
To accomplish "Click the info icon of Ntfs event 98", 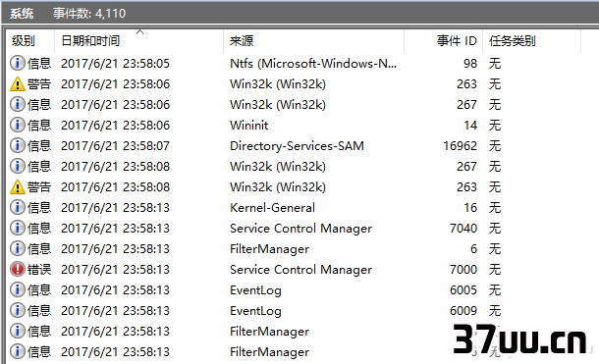I will click(18, 64).
